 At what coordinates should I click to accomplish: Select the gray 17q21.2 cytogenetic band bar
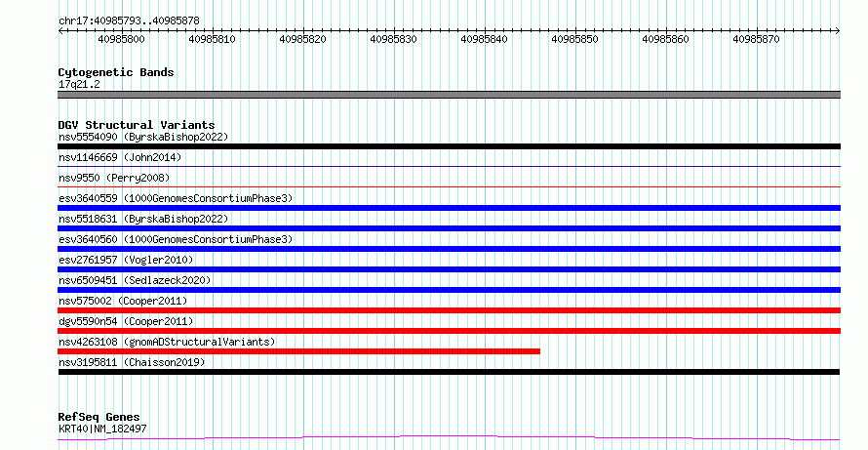[x=449, y=95]
